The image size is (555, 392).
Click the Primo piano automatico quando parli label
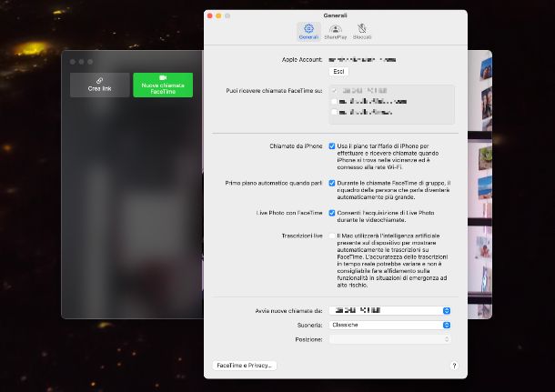(x=274, y=183)
